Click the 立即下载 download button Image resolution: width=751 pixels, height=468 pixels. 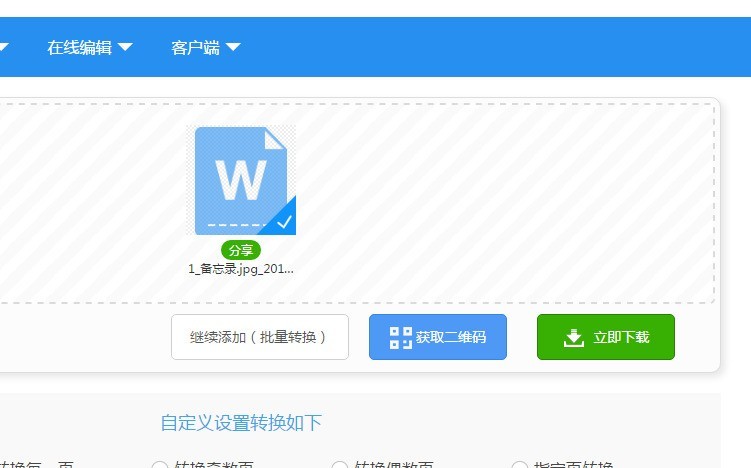coord(606,337)
